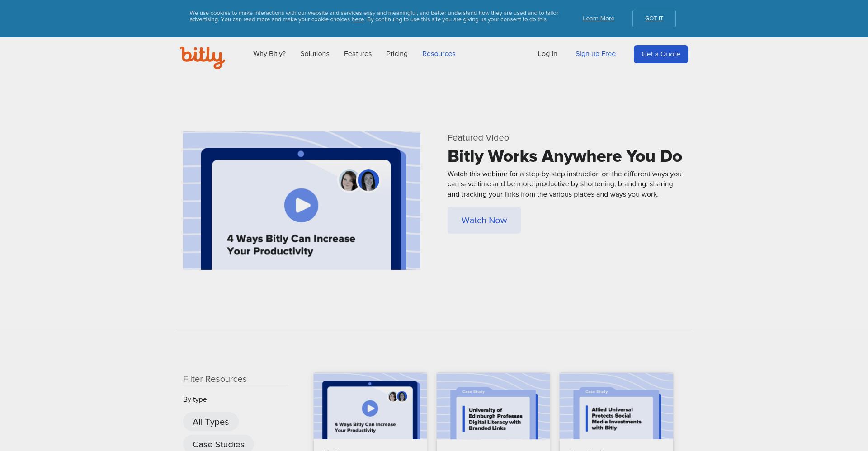Viewport: 868px width, 451px height.
Task: Select the All Types filter
Action: [211, 422]
